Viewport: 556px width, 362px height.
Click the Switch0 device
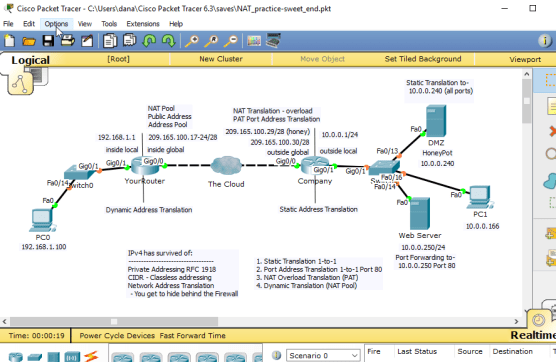pyautogui.click(x=80, y=173)
